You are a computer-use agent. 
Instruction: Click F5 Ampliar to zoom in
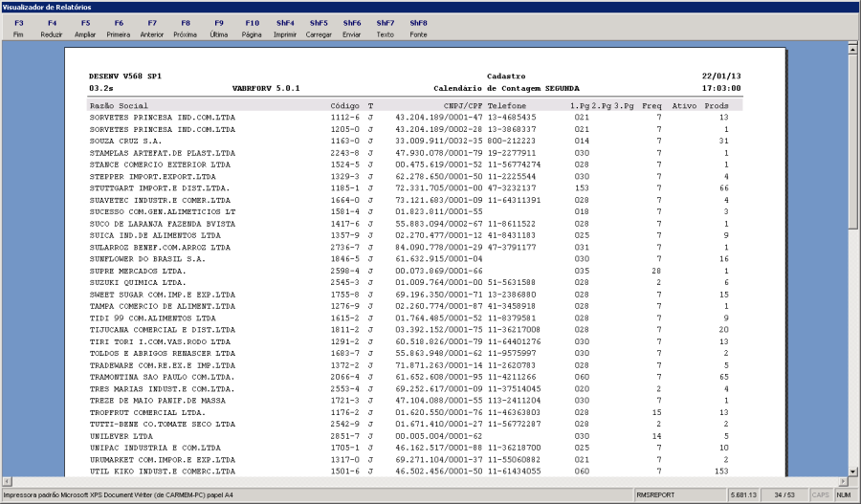click(x=85, y=29)
